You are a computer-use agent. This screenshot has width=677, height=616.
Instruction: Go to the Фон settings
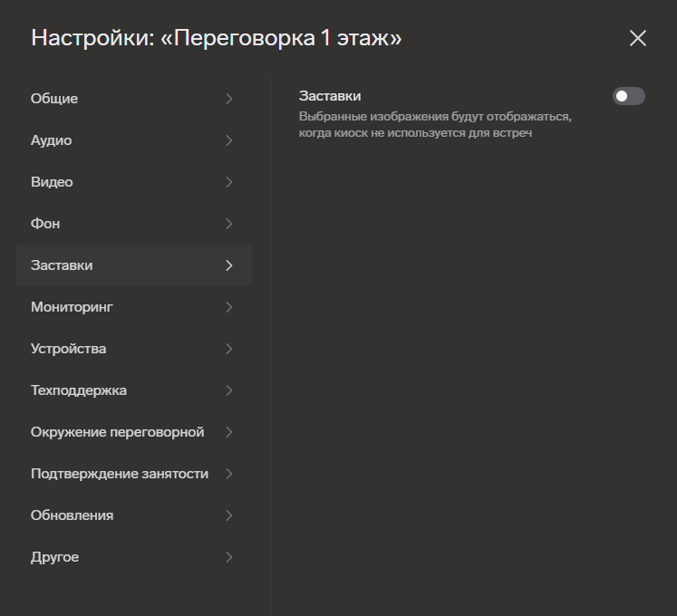pos(45,224)
